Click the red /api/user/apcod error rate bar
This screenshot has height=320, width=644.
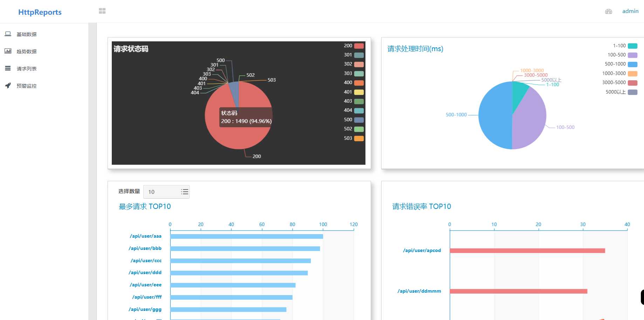click(x=527, y=251)
